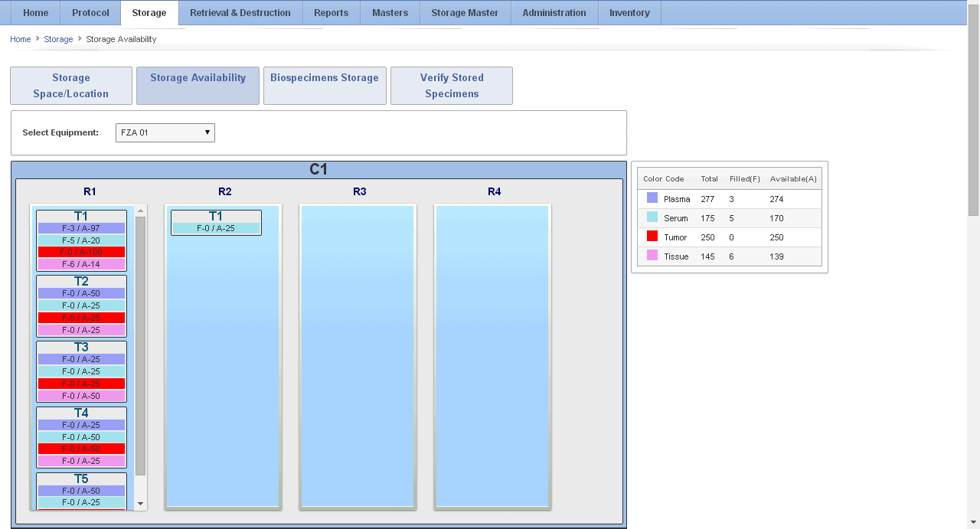Select T1 plasma slot F-3 / A-97
Viewport: 980px width, 529px height.
tap(81, 228)
